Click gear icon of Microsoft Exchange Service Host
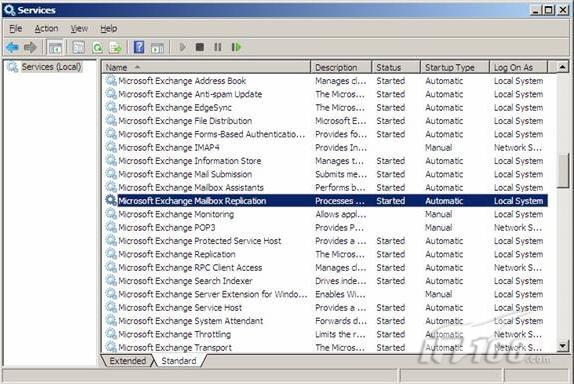The width and height of the screenshot is (574, 384). pyautogui.click(x=111, y=307)
